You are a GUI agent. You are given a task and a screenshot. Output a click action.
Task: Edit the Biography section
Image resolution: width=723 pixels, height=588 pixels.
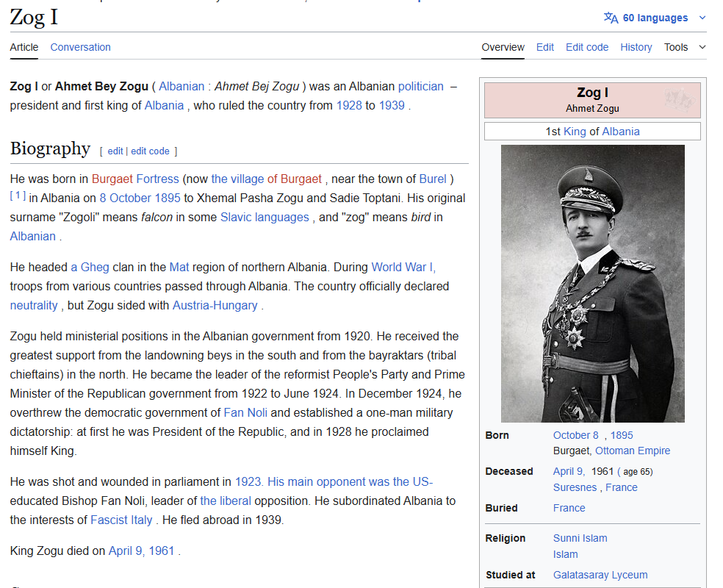coord(115,151)
